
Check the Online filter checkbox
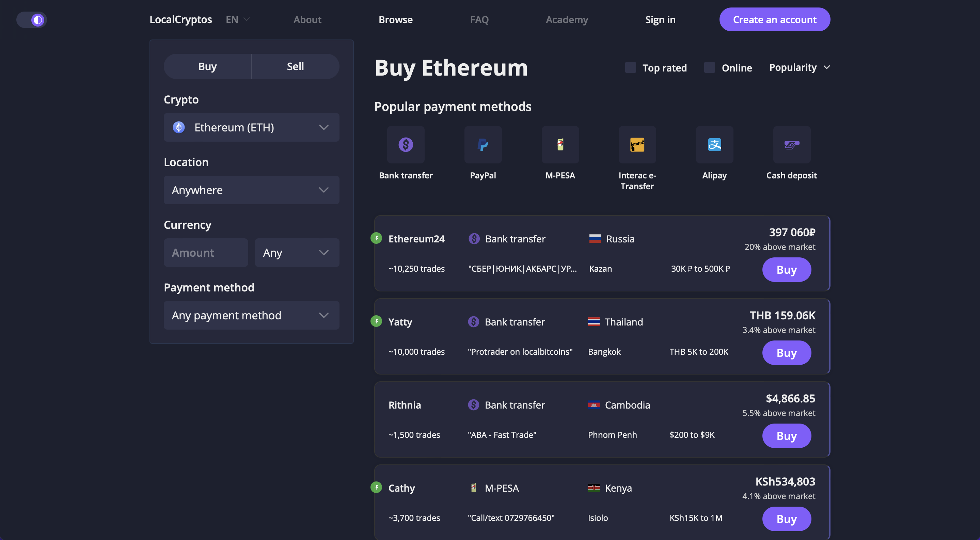pos(709,67)
